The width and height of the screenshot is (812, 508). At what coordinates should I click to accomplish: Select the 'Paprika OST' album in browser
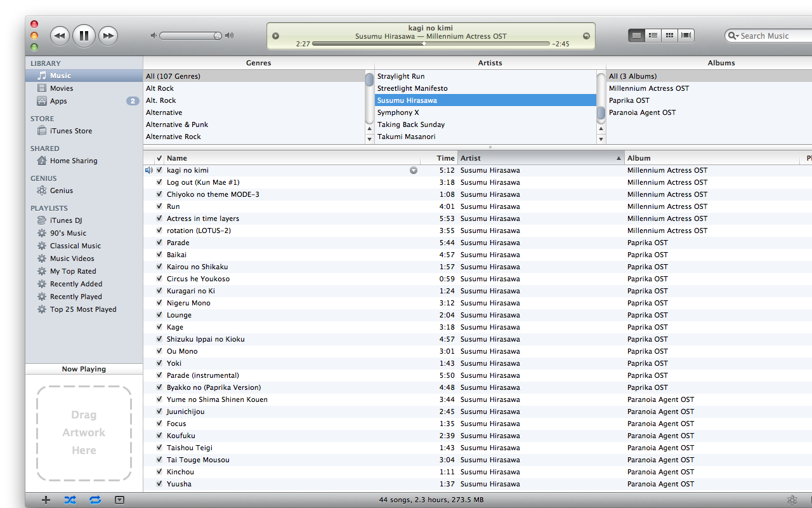point(709,100)
